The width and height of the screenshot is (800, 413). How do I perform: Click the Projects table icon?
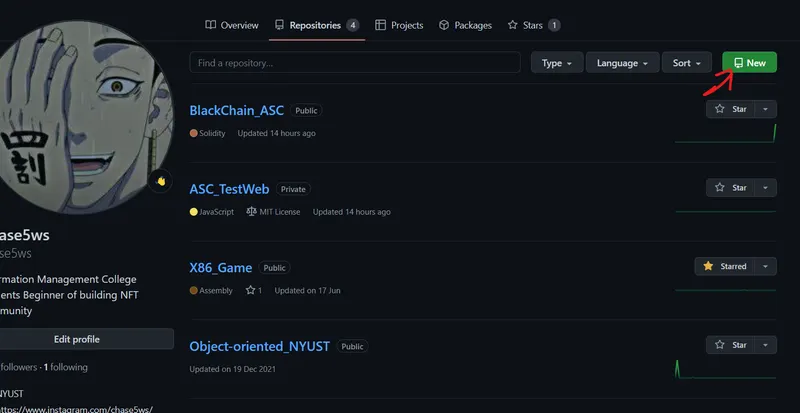tap(380, 25)
